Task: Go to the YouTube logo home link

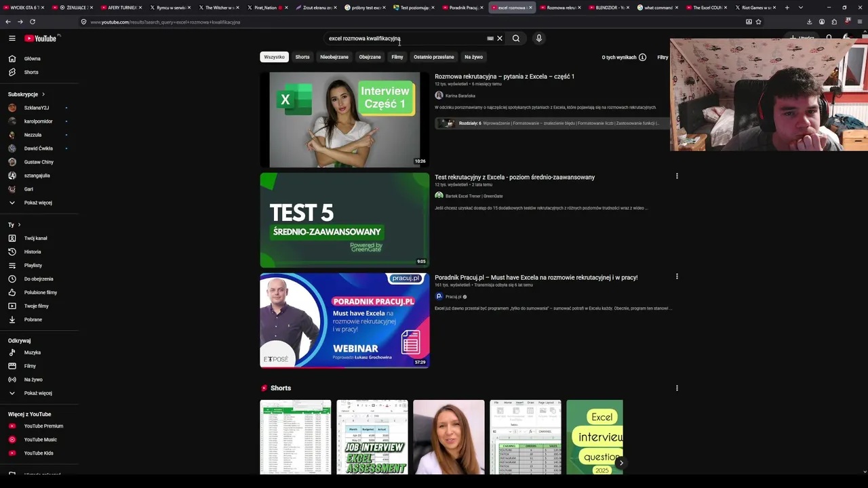Action: coord(42,39)
